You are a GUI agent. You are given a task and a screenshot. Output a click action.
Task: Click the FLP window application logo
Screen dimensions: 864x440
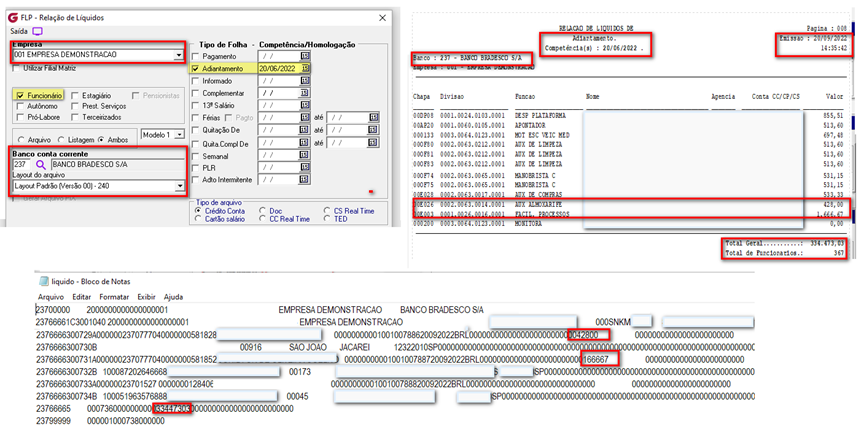point(13,18)
